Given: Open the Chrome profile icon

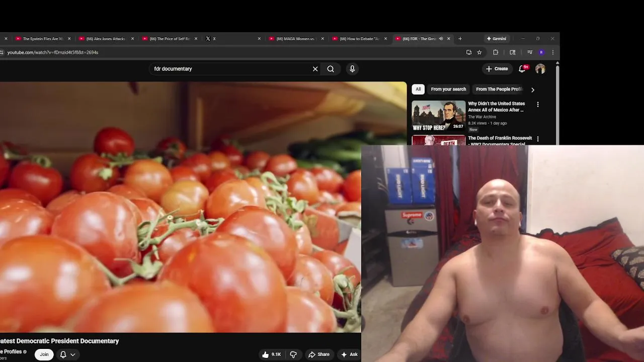Looking at the screenshot, I should coord(541,52).
